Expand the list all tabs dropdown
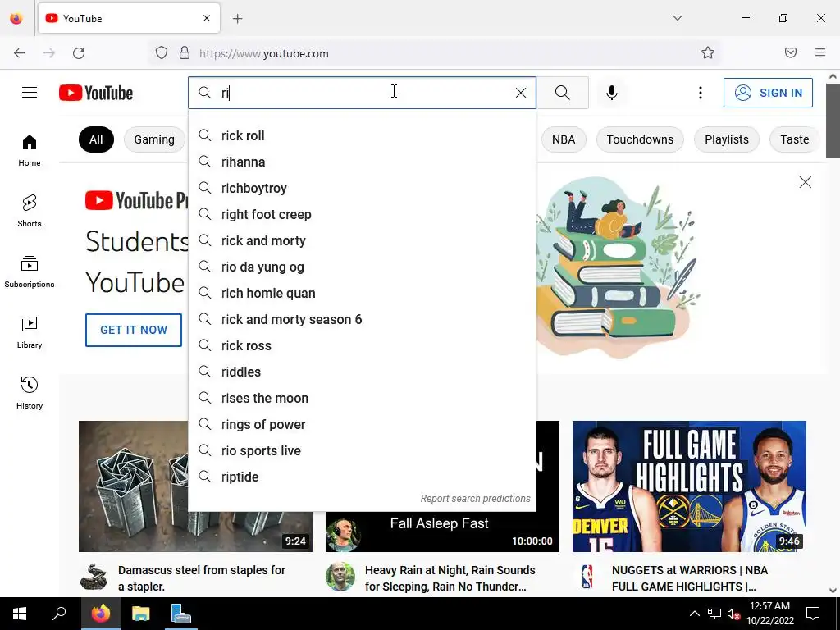Viewport: 840px width, 630px height. pyautogui.click(x=677, y=18)
